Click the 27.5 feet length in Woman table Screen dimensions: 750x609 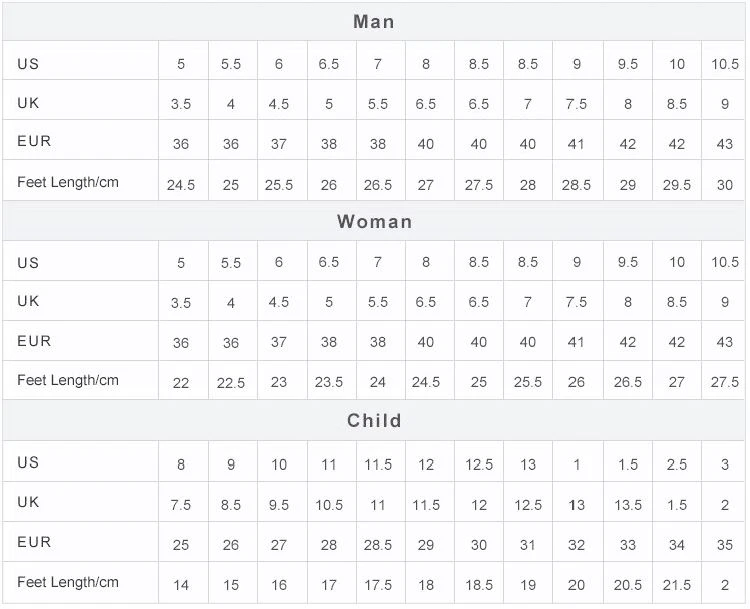(725, 382)
